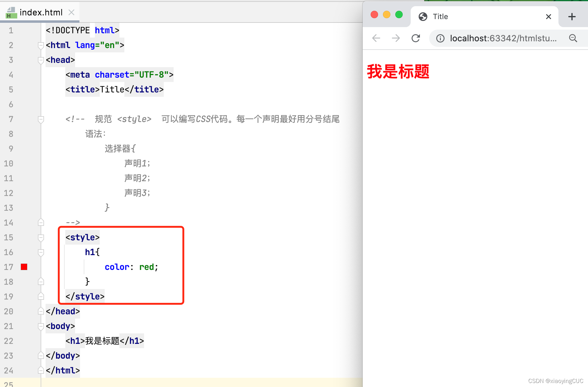
Task: Click the index.html file type icon
Action: (11, 13)
